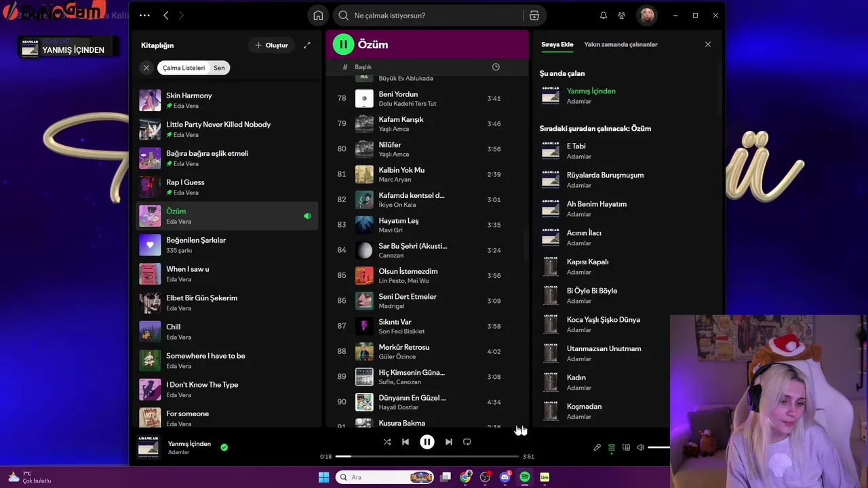The image size is (868, 488).
Task: Open the When I saw u playlist
Action: [227, 274]
